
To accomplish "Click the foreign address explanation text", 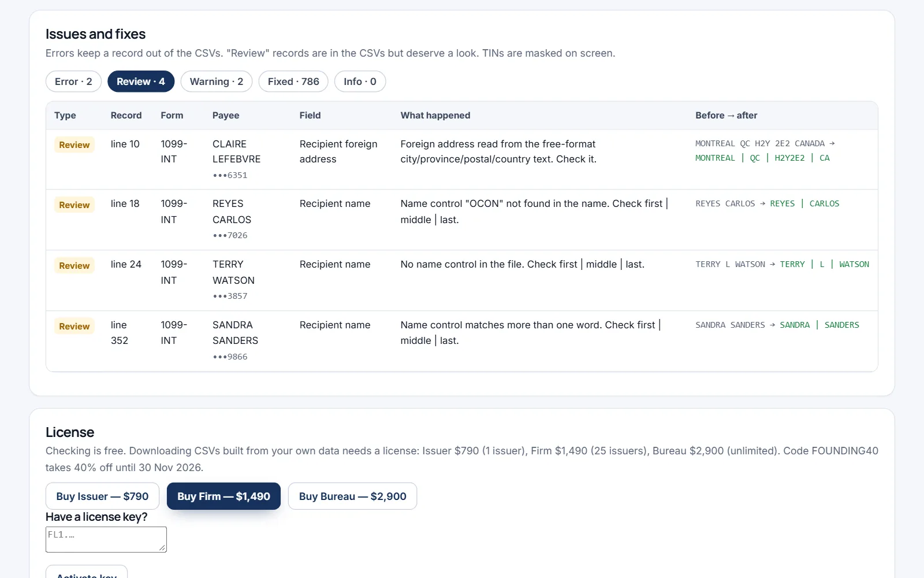I will click(x=498, y=151).
